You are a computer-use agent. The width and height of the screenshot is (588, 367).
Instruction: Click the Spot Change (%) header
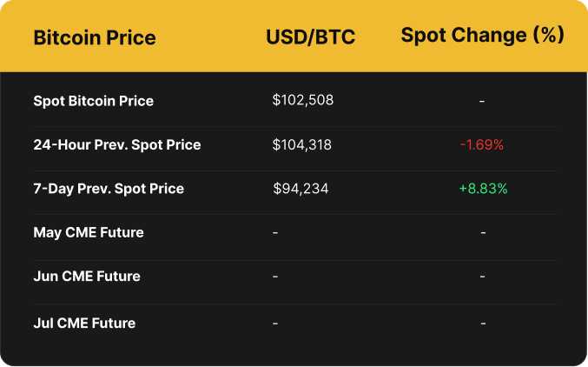482,36
